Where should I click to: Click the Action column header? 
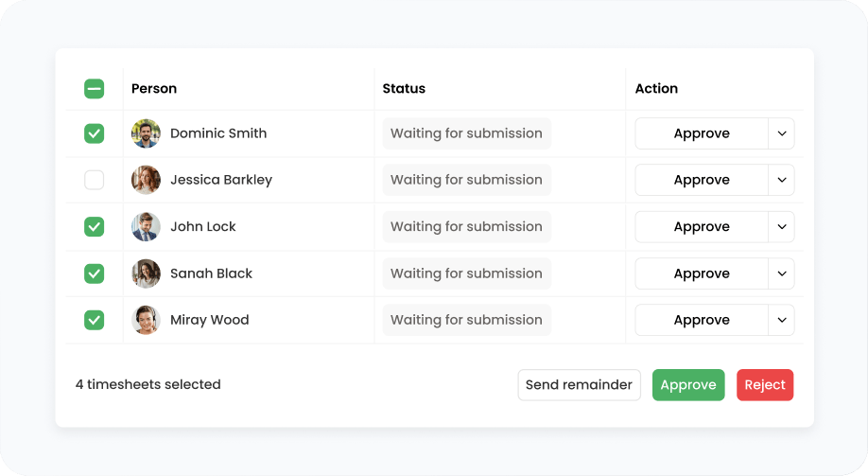pyautogui.click(x=656, y=89)
